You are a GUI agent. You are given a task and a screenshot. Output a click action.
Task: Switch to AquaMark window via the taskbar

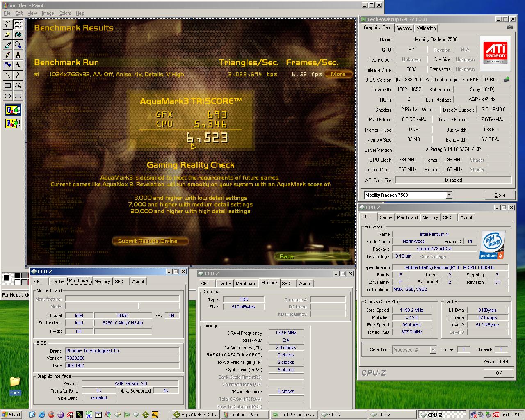(x=196, y=415)
